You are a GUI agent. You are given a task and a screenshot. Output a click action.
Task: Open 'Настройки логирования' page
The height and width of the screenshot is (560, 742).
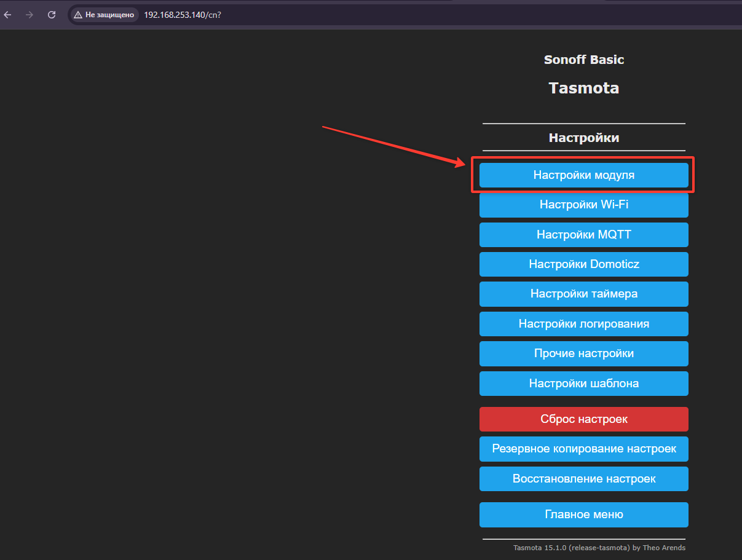click(x=584, y=324)
